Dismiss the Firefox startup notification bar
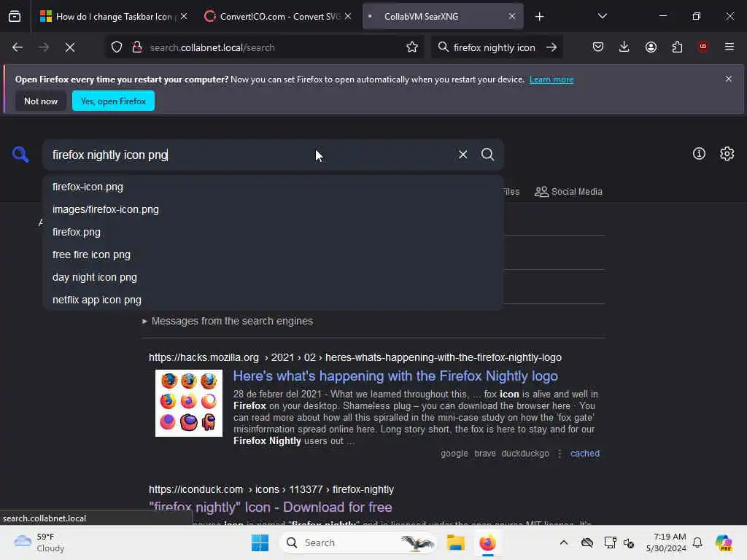 coord(729,79)
